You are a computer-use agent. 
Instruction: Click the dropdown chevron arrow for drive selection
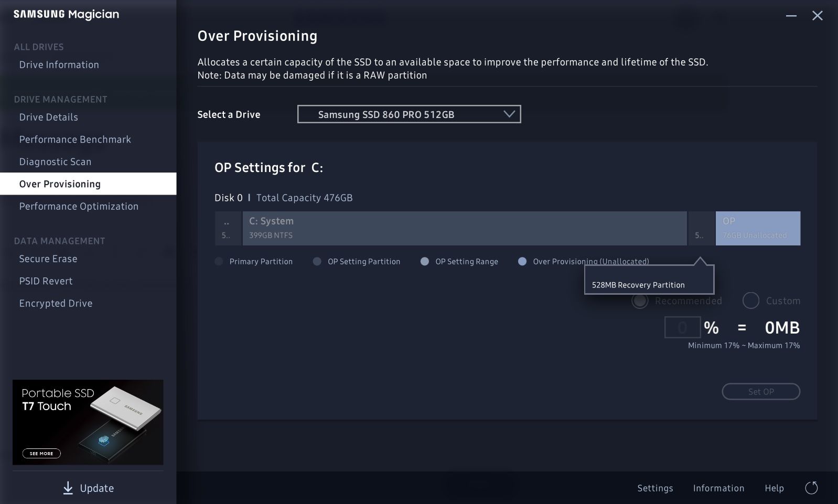pyautogui.click(x=509, y=114)
